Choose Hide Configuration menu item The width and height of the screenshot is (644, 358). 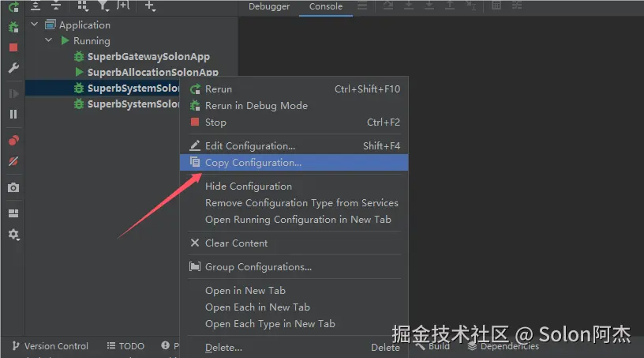[294, 186]
